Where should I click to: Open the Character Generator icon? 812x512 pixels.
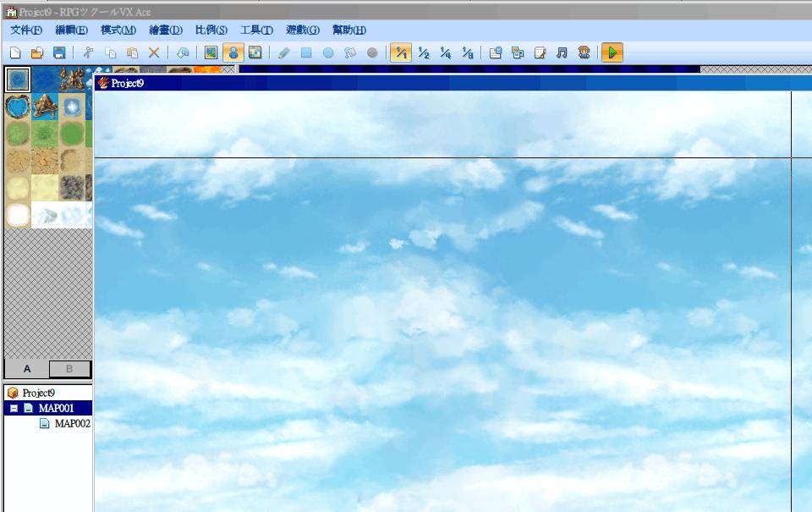pos(584,52)
